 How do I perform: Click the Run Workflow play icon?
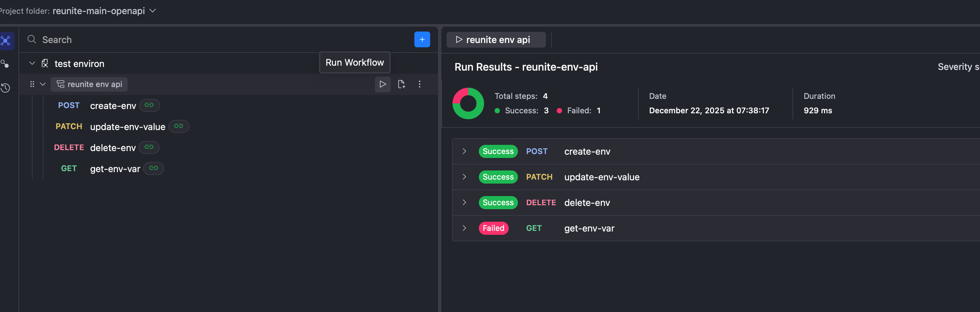click(x=382, y=84)
